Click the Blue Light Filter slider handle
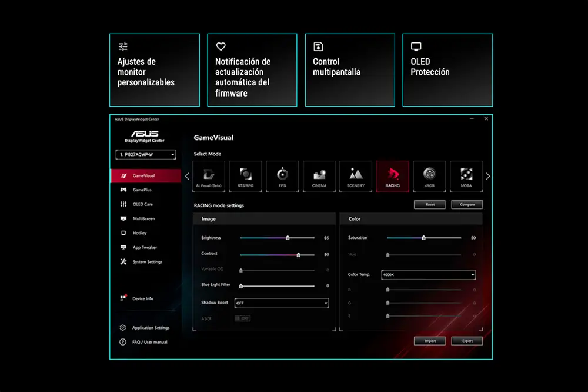This screenshot has height=392, width=588. pos(241,286)
